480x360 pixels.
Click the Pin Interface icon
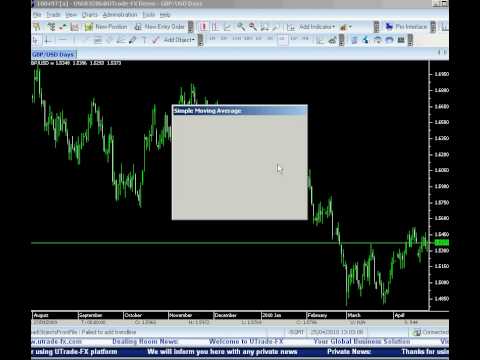click(389, 27)
